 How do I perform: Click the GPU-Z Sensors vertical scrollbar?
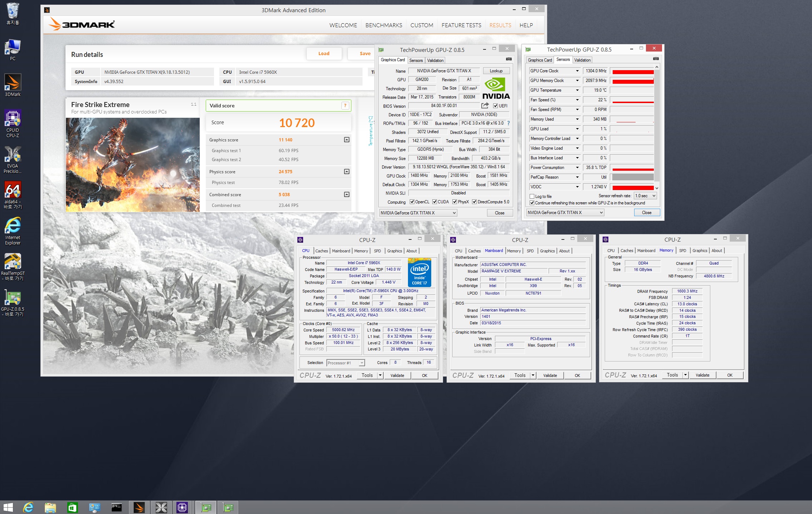click(x=657, y=127)
